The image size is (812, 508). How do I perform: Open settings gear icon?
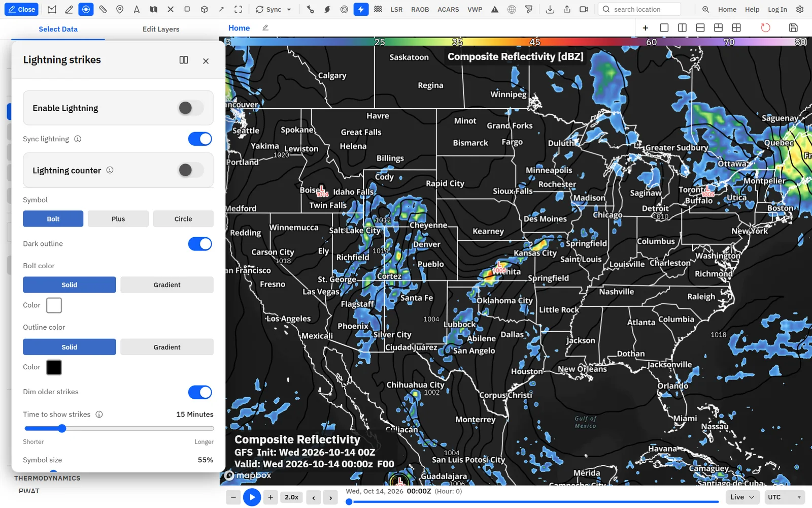[800, 9]
